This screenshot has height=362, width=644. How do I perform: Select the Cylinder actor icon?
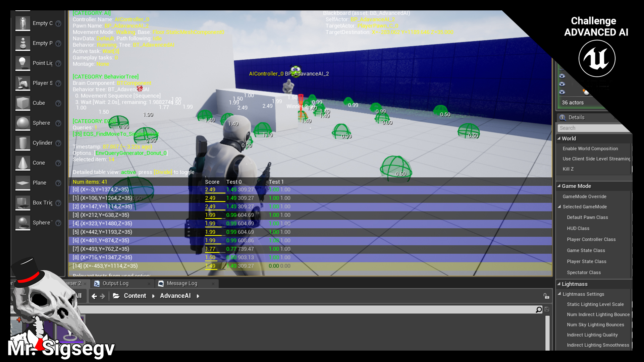(22, 143)
